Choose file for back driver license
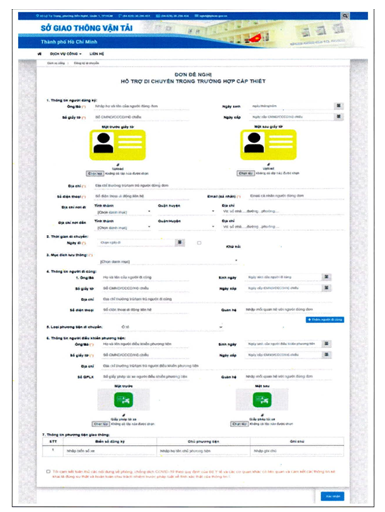 [239, 424]
